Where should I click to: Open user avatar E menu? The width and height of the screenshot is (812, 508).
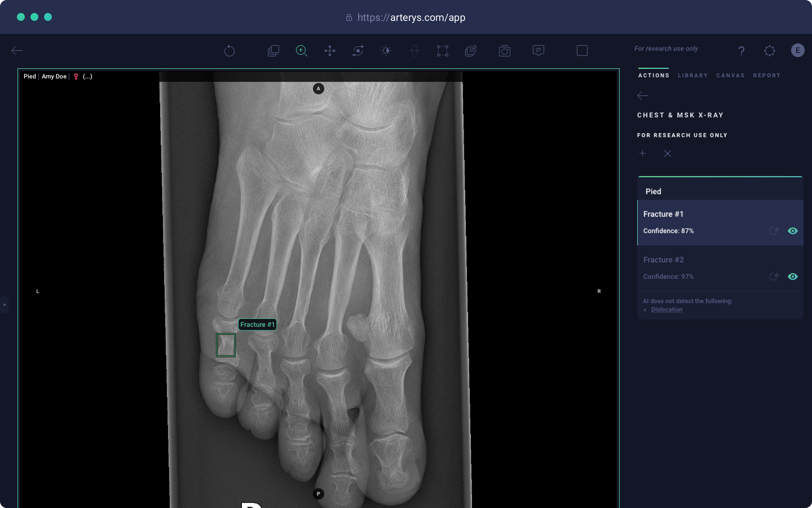(798, 51)
